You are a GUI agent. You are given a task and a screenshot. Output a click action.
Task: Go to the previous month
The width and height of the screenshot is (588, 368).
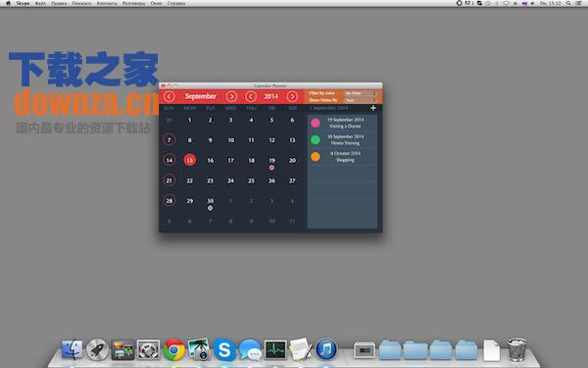[170, 96]
